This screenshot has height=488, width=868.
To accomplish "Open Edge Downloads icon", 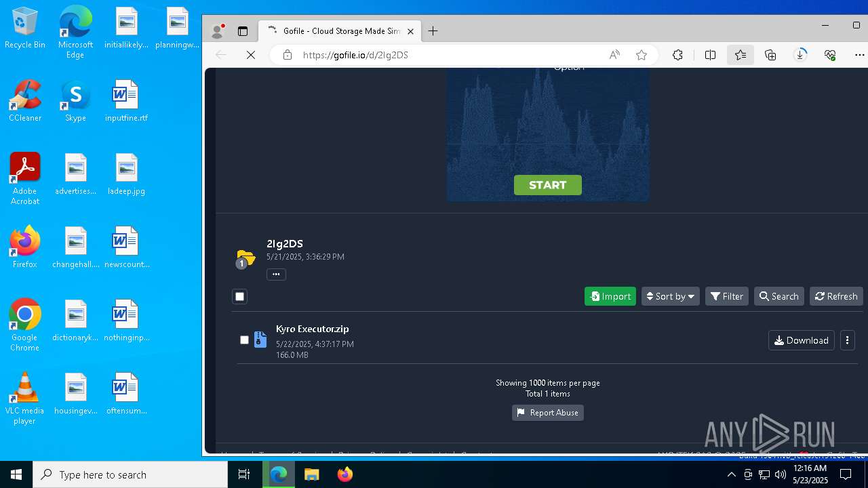I will (800, 55).
